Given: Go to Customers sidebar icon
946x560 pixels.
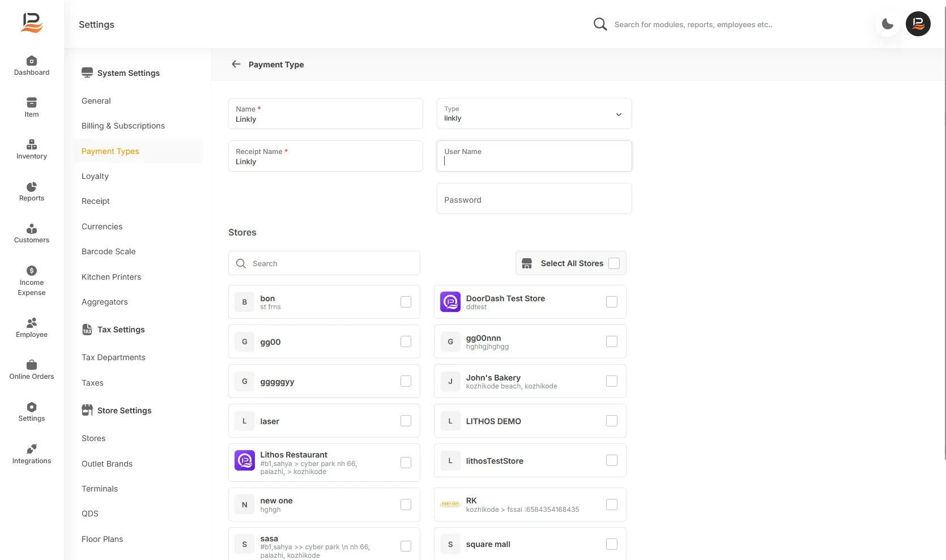Looking at the screenshot, I should point(32,229).
